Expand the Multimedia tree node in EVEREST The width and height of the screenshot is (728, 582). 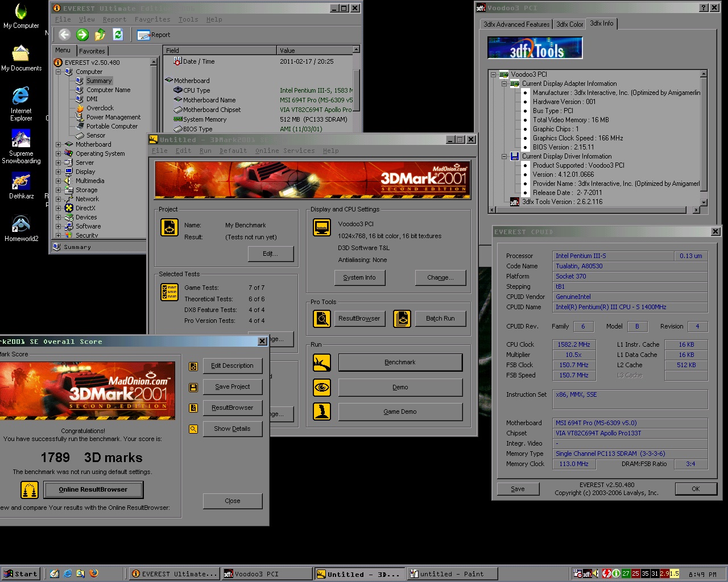point(58,181)
